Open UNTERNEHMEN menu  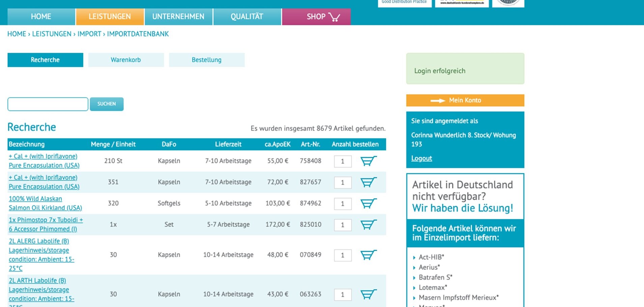coord(178,17)
